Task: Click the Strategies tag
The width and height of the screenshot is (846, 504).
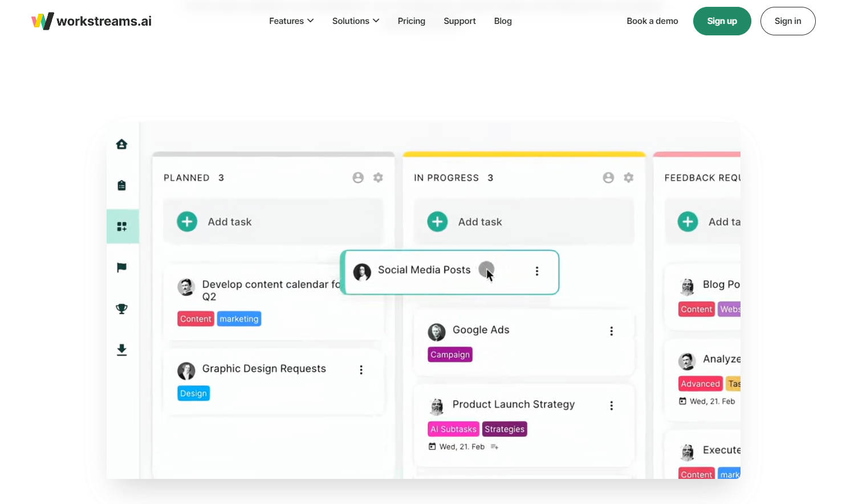Action: click(x=505, y=429)
